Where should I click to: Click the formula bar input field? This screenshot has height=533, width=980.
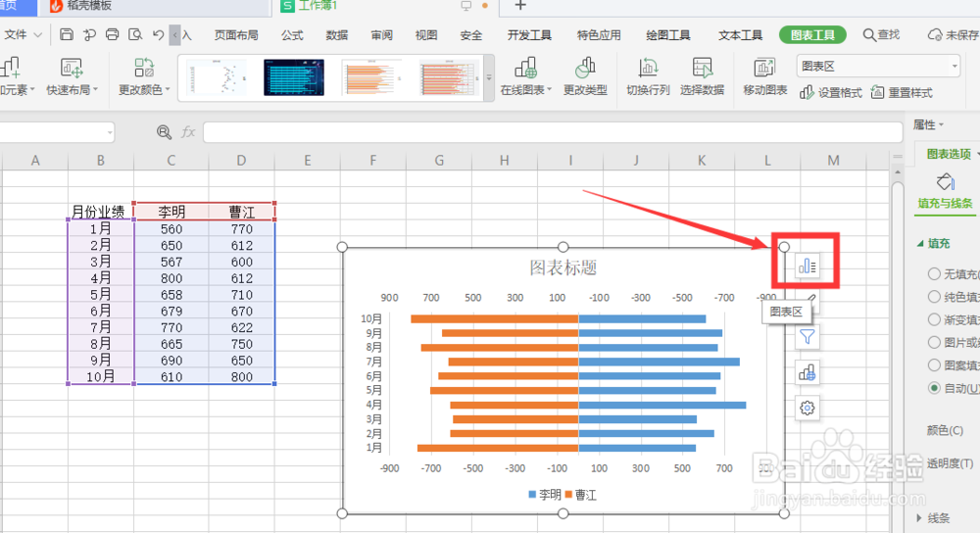click(x=553, y=132)
